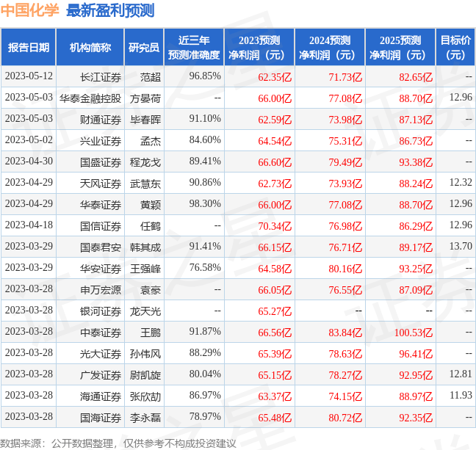Image resolution: width=476 pixels, height=450 pixels.
Task: Click analyst name 毕春晖
Action: pyautogui.click(x=145, y=119)
